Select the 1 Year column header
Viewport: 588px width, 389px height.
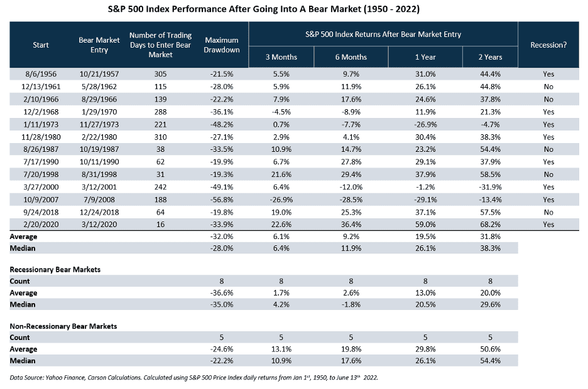[x=425, y=57]
